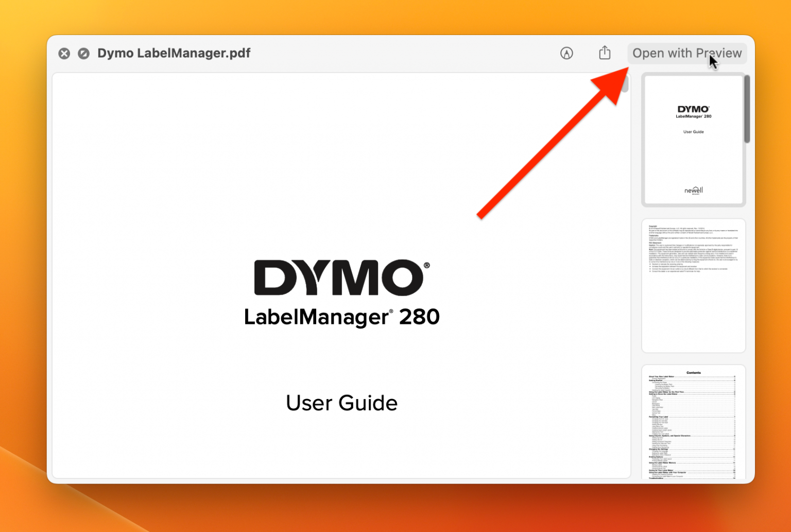Close the Quick Look preview window
The image size is (791, 532).
(x=64, y=54)
